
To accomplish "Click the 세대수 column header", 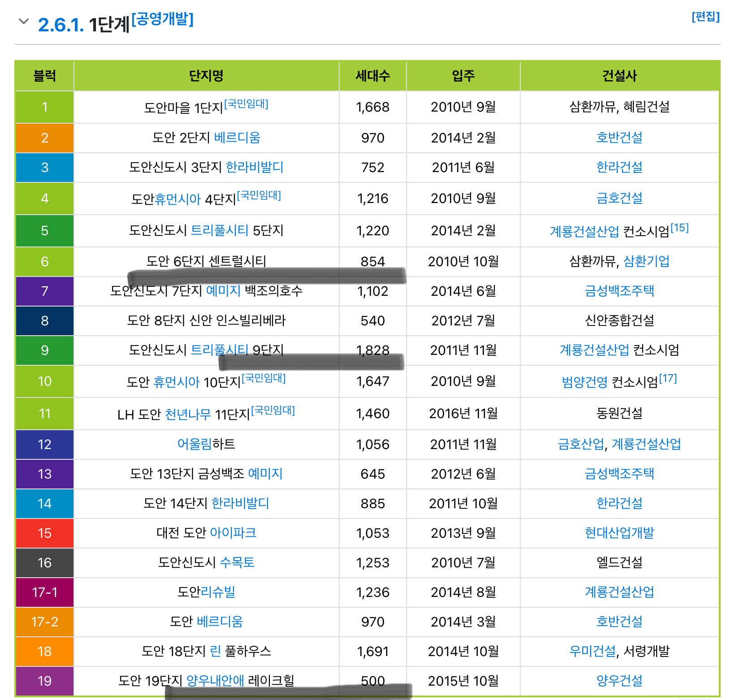I will click(373, 76).
